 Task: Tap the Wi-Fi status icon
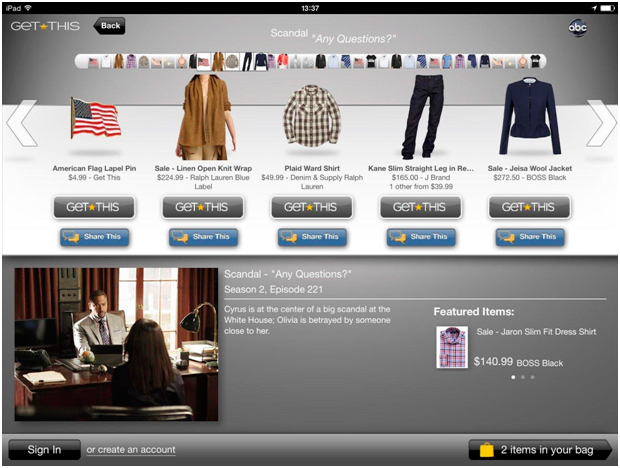pos(28,8)
